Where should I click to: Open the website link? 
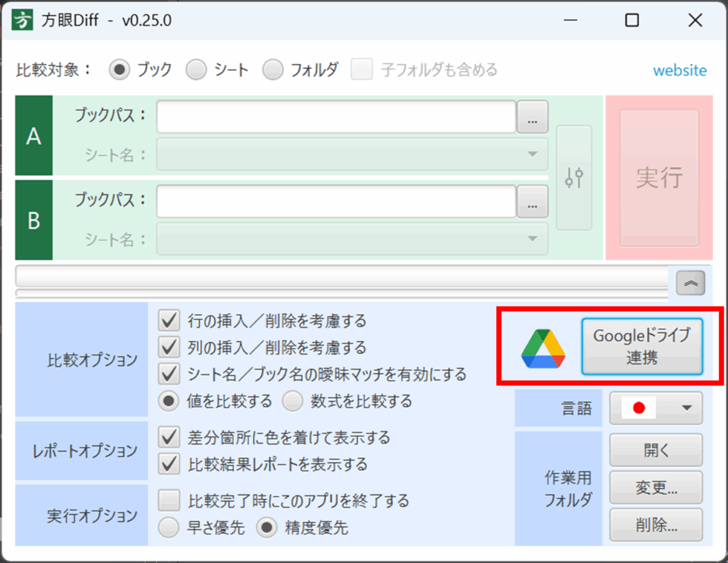[x=680, y=70]
